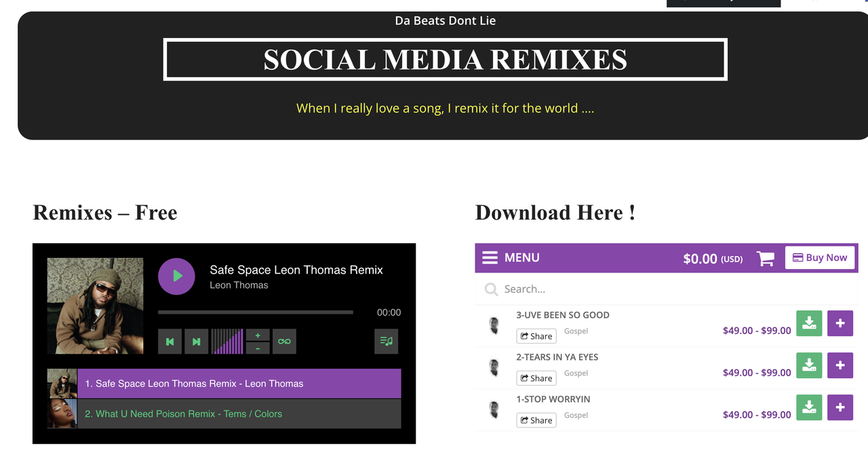Add 3-UVE BEEN SO GOOD to cart

840,323
